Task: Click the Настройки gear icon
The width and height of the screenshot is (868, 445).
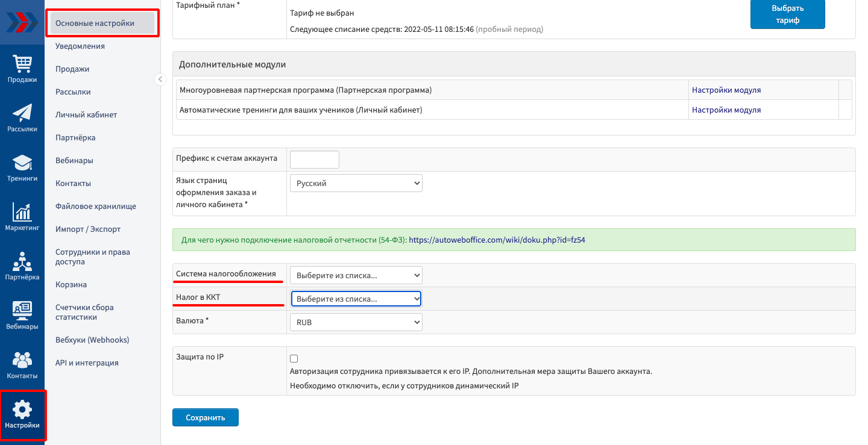Action: (22, 411)
